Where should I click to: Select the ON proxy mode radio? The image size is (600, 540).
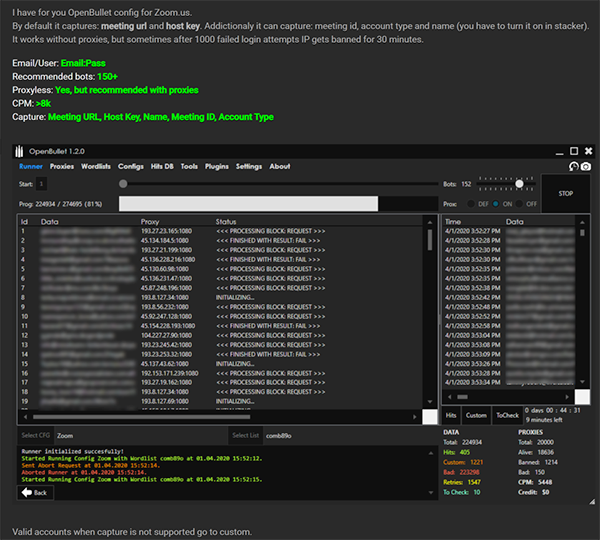coord(496,204)
